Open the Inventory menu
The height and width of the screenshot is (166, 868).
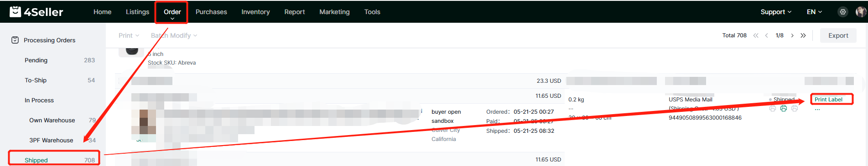tap(255, 12)
